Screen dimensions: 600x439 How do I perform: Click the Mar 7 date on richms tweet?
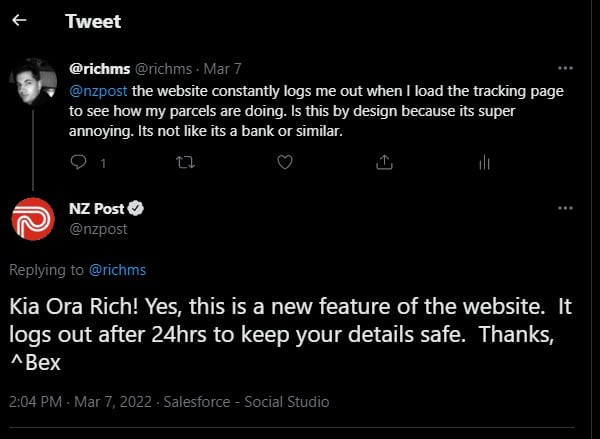[x=223, y=69]
